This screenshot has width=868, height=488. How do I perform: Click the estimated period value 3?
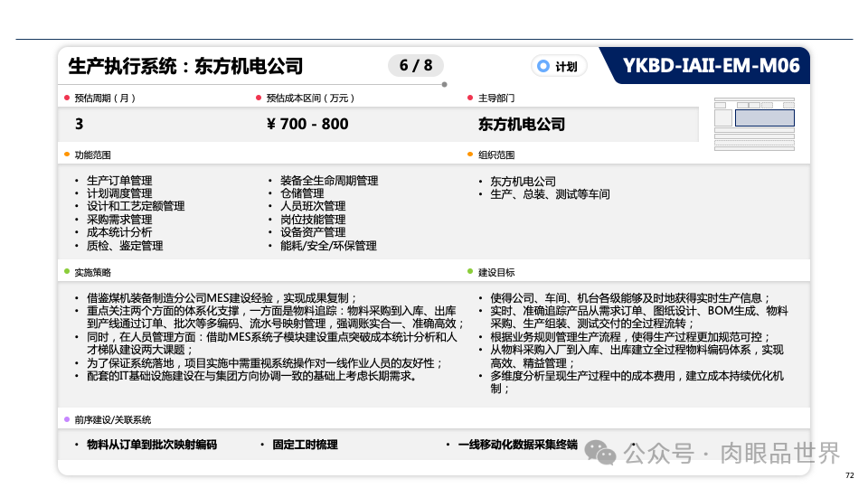(80, 124)
